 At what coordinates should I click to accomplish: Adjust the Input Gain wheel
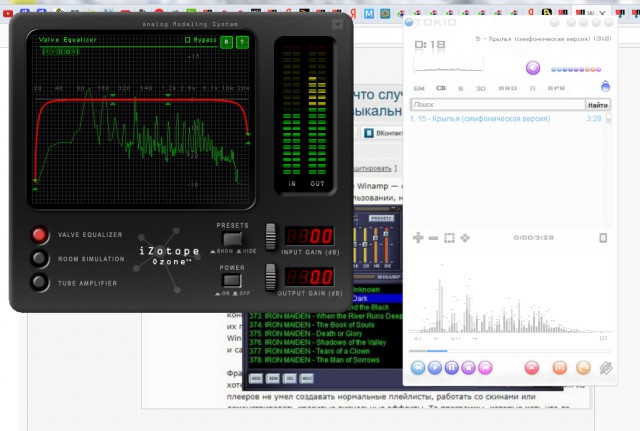pyautogui.click(x=271, y=236)
